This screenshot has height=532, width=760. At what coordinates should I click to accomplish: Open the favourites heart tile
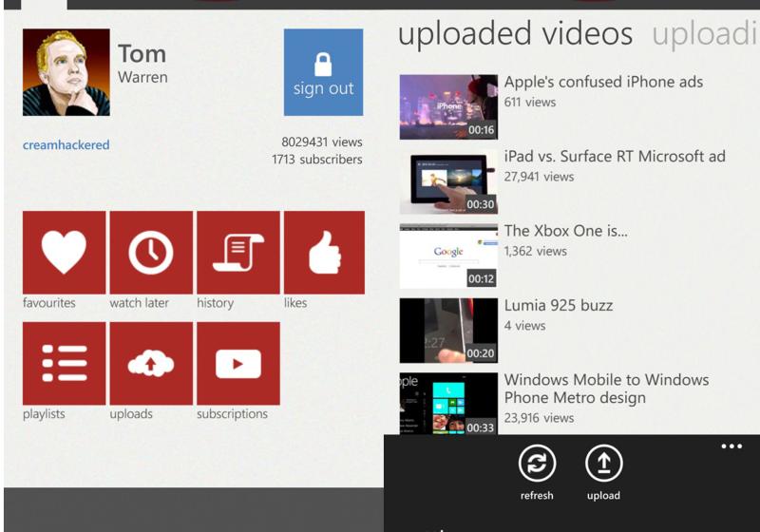point(64,253)
